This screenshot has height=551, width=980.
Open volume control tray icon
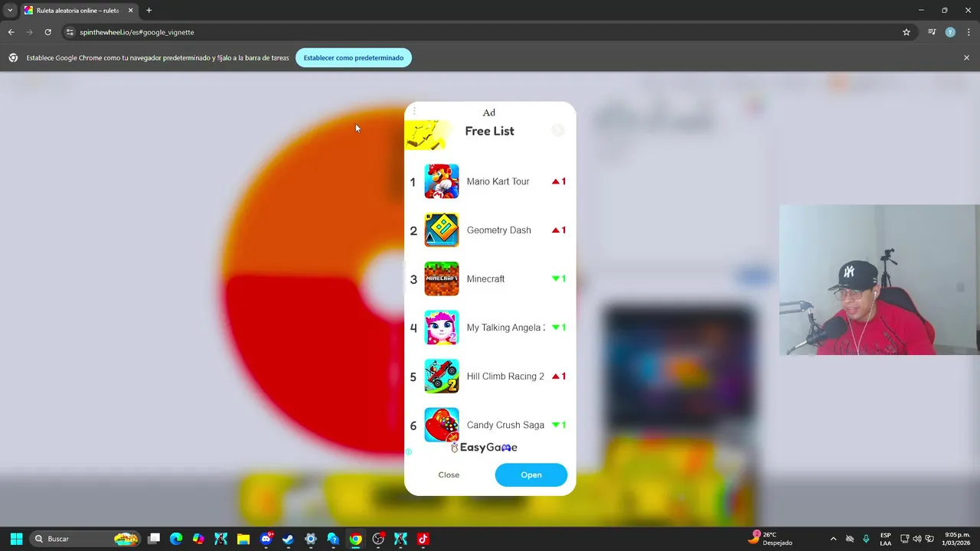point(917,539)
